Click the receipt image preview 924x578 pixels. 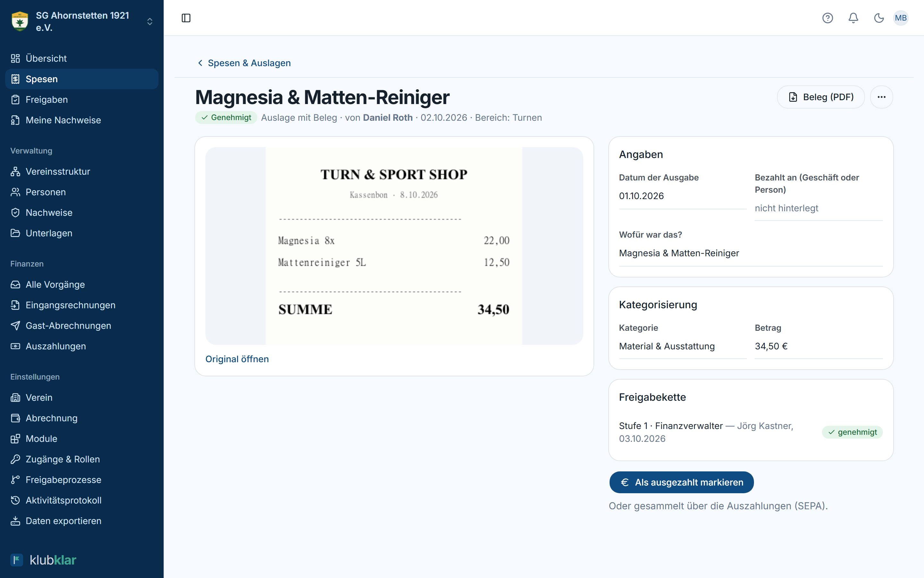(394, 246)
